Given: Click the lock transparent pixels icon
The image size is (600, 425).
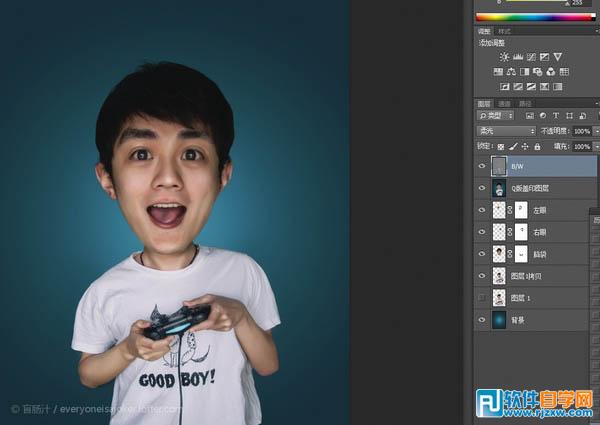Looking at the screenshot, I should coord(501,147).
